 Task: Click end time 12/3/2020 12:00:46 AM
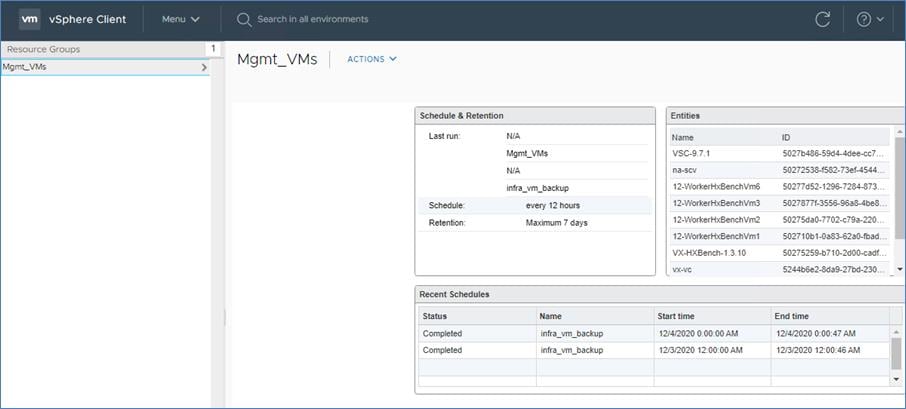pos(818,350)
